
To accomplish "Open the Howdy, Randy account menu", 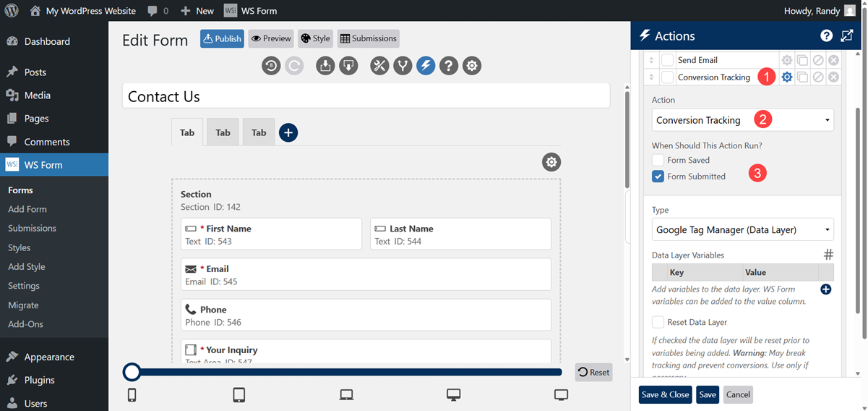I will pyautogui.click(x=818, y=11).
